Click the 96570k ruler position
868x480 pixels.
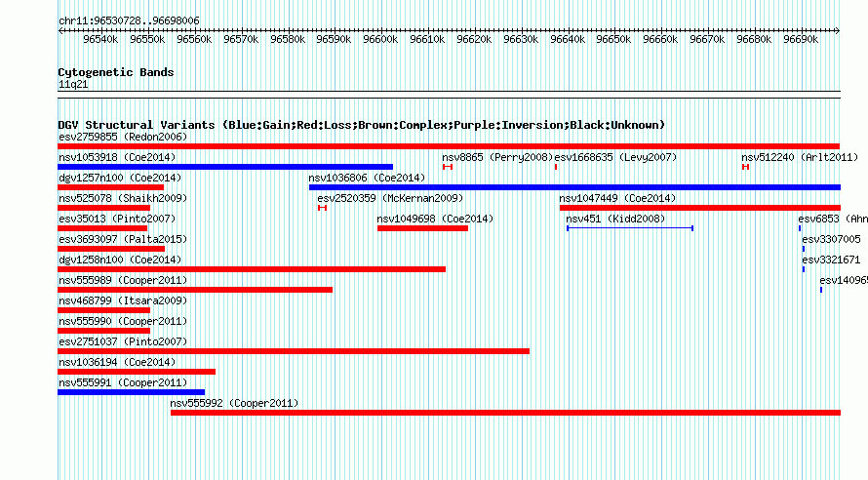(x=241, y=39)
